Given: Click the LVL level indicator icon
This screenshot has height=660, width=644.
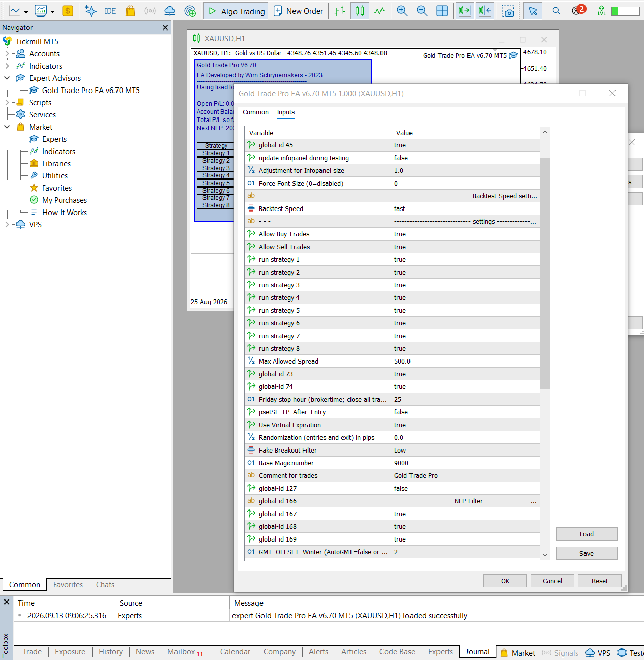Looking at the screenshot, I should click(602, 11).
